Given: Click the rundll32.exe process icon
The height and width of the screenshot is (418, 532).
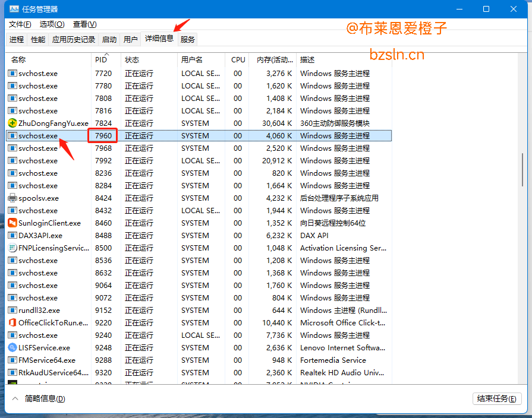Looking at the screenshot, I should (12, 310).
